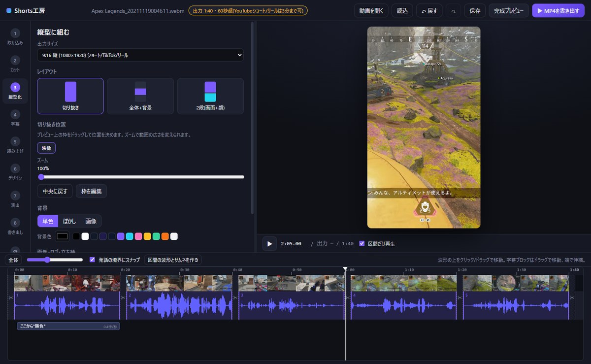
Task: Choose the 2段(画面+顔) layout
Action: tap(210, 96)
